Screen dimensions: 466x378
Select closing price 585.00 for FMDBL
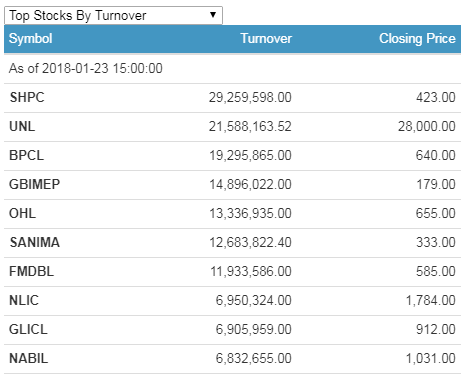tap(436, 271)
